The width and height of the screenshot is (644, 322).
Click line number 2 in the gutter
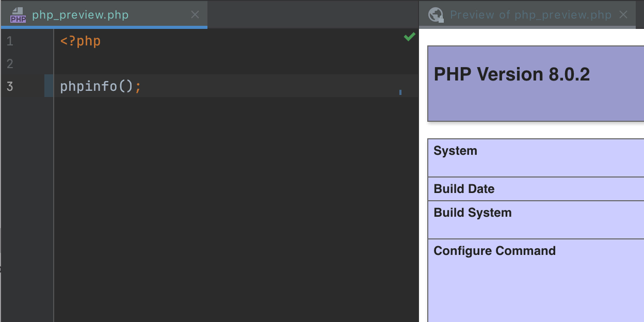pos(10,64)
